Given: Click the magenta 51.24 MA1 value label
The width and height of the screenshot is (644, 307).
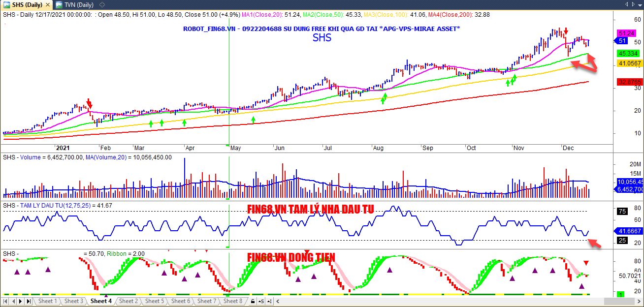Looking at the screenshot, I should [x=626, y=33].
